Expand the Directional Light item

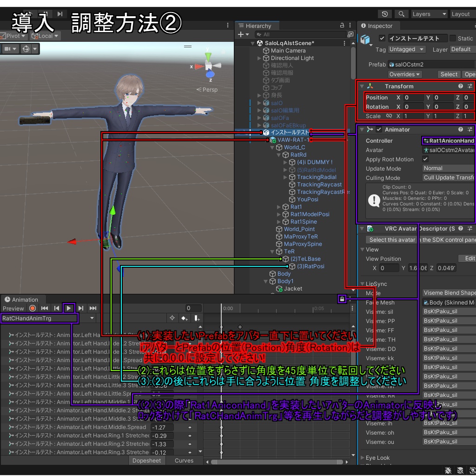point(259,58)
